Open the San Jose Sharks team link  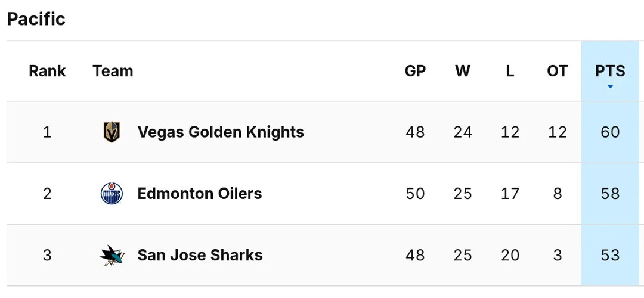(x=200, y=255)
